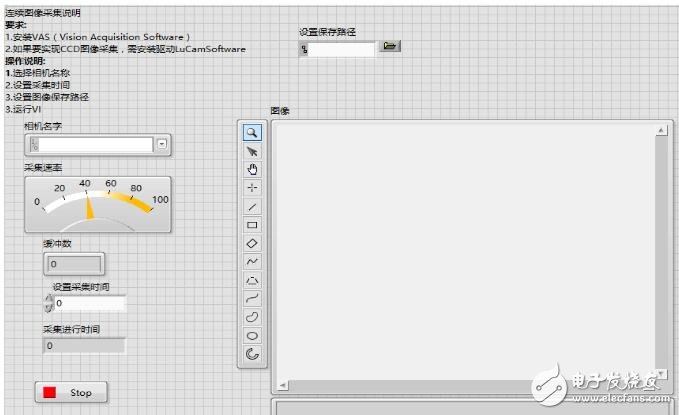Open the camera name dropdown arrow
The height and width of the screenshot is (415, 679).
(161, 145)
